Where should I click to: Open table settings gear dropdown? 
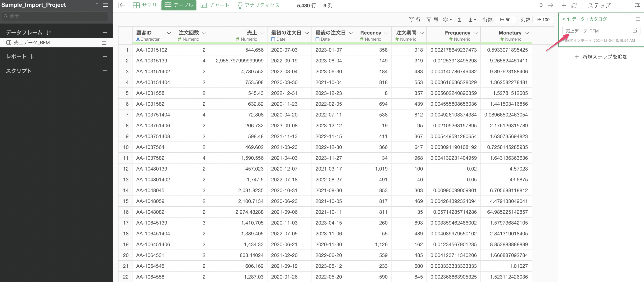[x=447, y=19]
